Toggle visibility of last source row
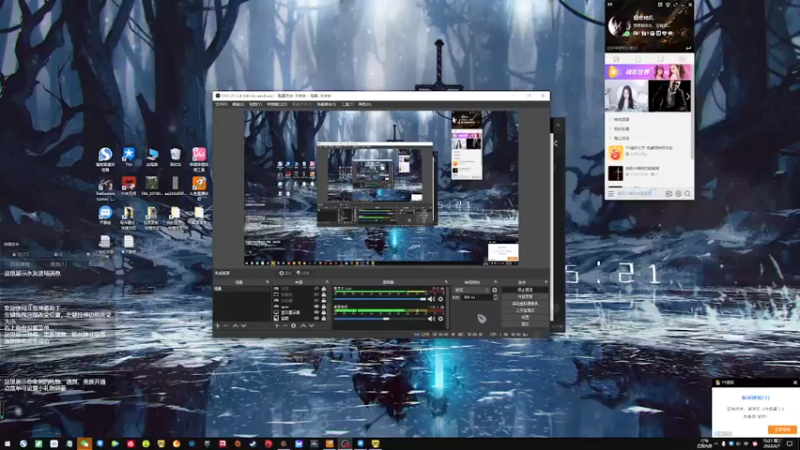Viewport: 800px width, 450px height. [316, 318]
